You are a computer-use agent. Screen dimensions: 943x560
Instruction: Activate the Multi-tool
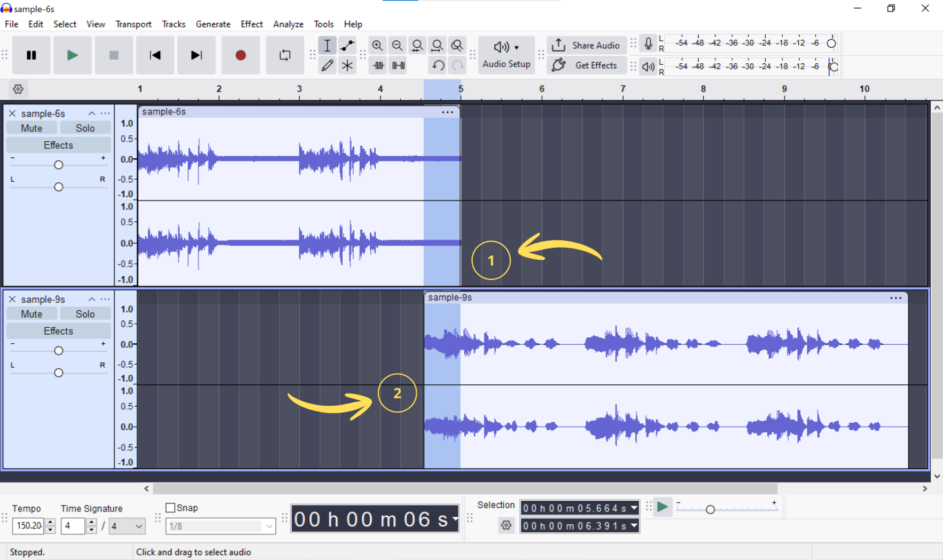pyautogui.click(x=348, y=65)
